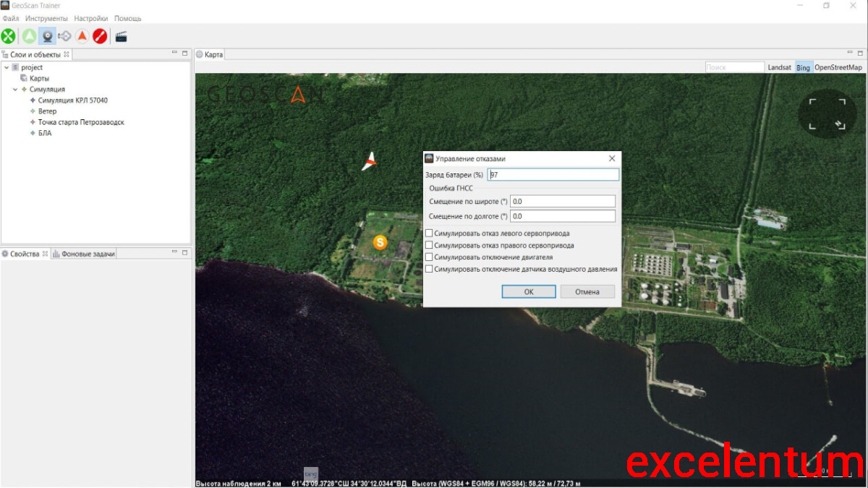Collapse the project tree node
868x488 pixels.
tap(7, 67)
